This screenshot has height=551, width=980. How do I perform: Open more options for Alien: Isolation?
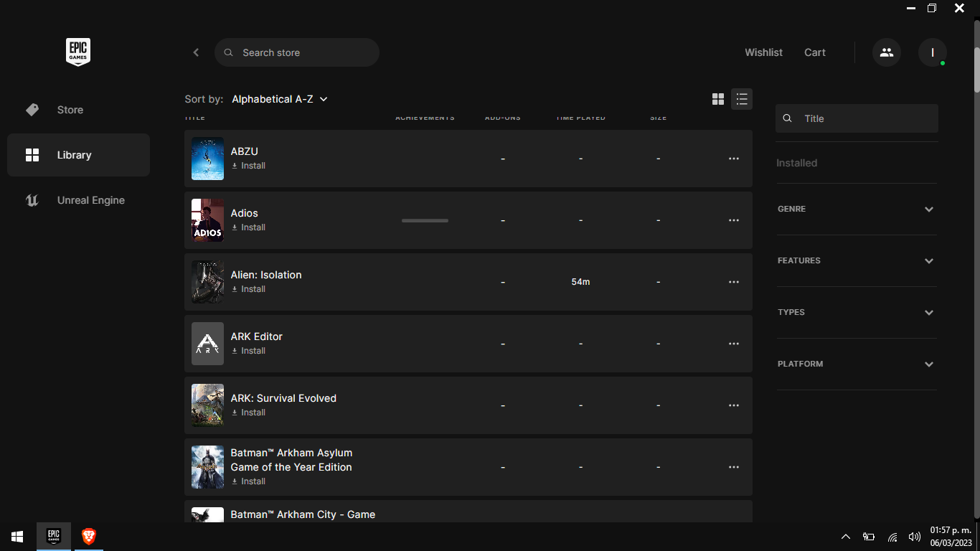click(x=734, y=282)
